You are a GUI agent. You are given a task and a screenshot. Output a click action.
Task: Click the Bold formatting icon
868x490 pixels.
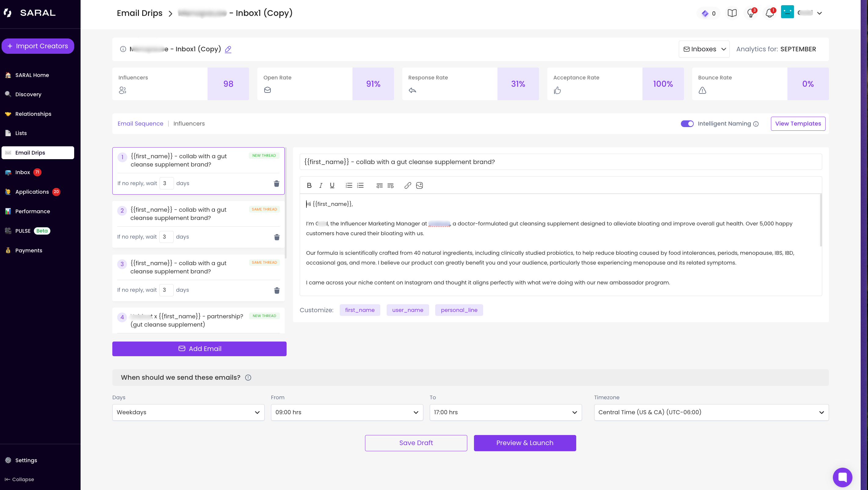click(309, 185)
